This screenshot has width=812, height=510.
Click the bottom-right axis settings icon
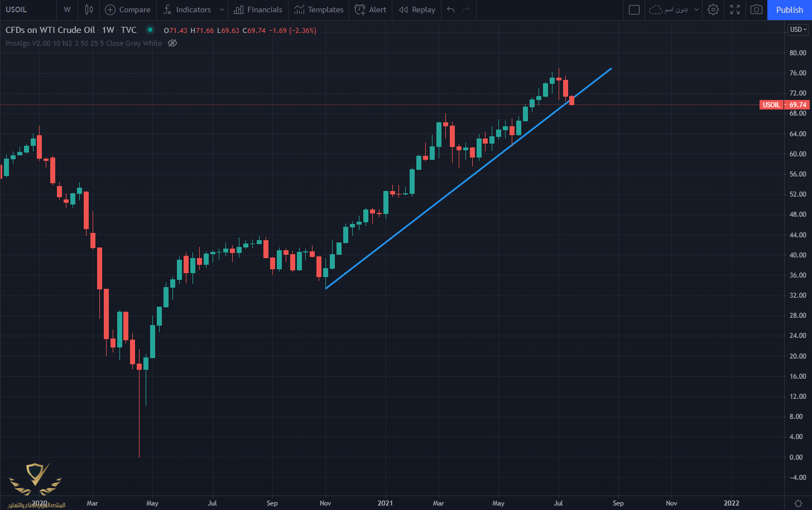coord(799,503)
